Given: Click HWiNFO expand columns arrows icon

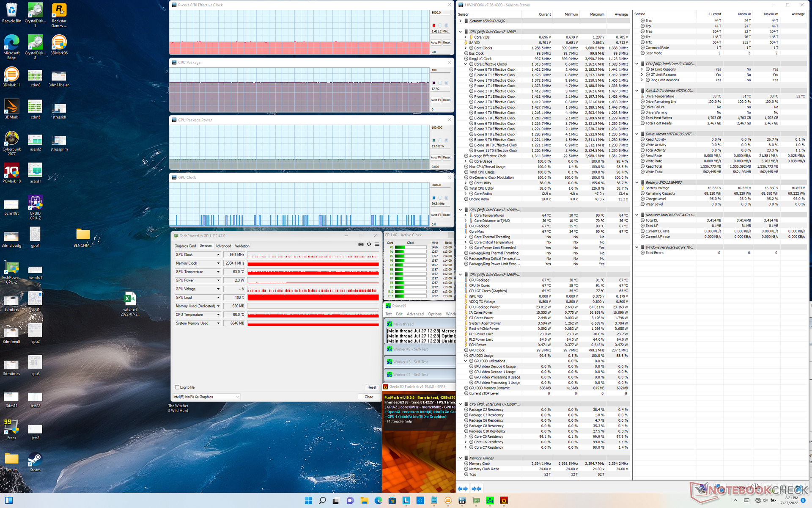Looking at the screenshot, I should click(x=463, y=489).
